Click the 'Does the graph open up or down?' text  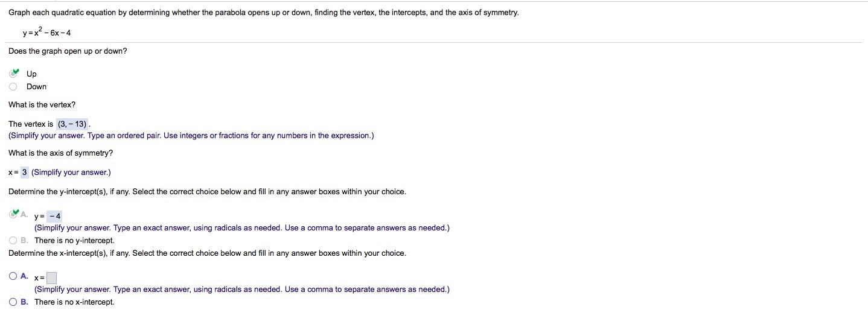(68, 51)
